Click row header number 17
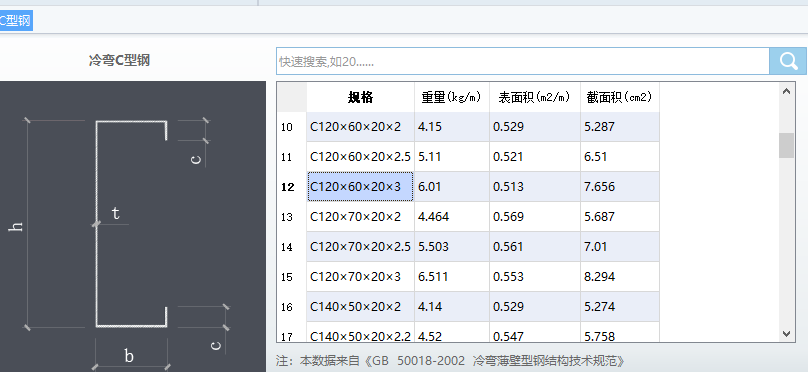 pos(292,332)
